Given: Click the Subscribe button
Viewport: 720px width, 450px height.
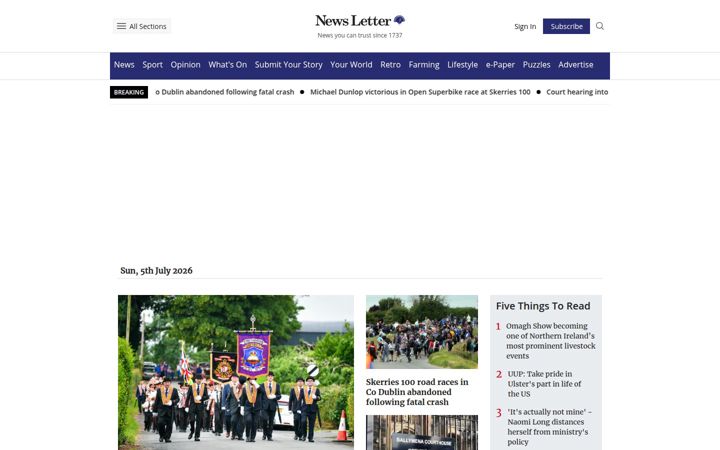Looking at the screenshot, I should [x=566, y=26].
